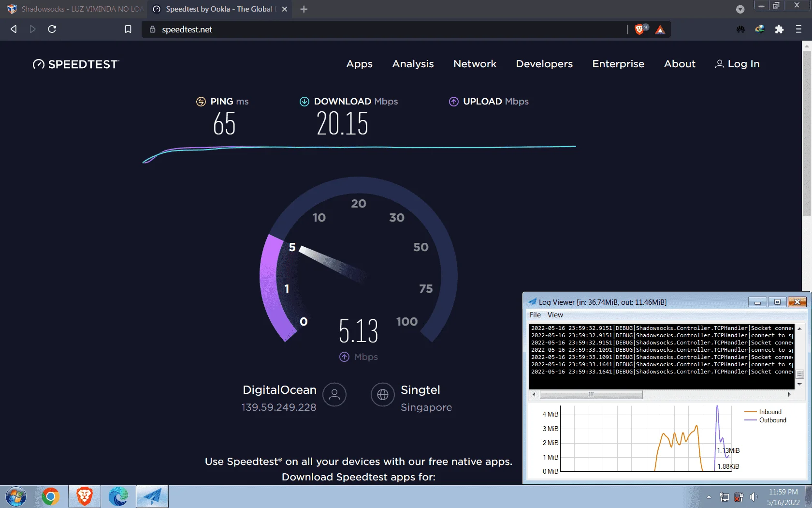The height and width of the screenshot is (508, 812).
Task: Click the Log Viewer horizontal scrollbar thumb
Action: tap(591, 395)
